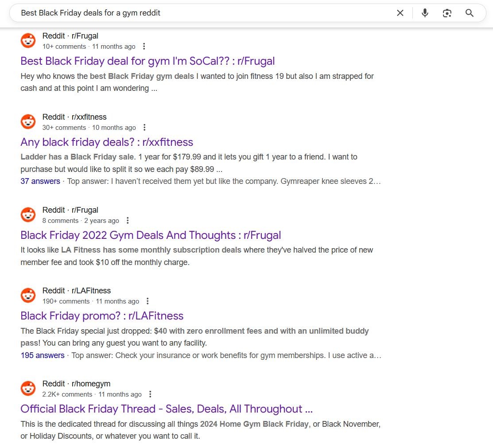Open more options for the r/xxfitness result

pos(144,128)
